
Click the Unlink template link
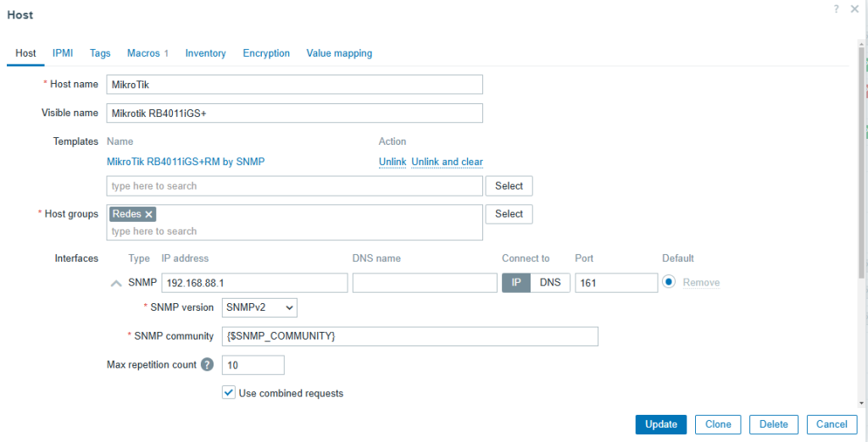click(392, 162)
